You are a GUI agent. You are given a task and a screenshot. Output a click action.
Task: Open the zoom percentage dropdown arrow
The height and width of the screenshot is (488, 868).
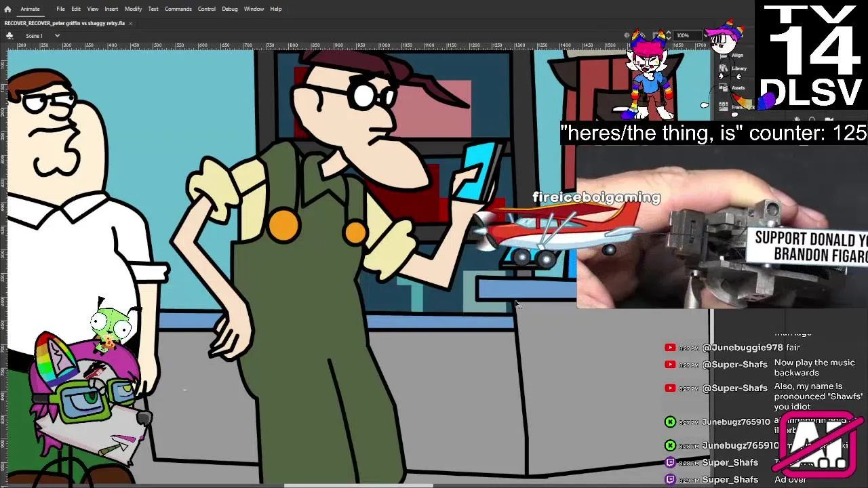pos(705,35)
